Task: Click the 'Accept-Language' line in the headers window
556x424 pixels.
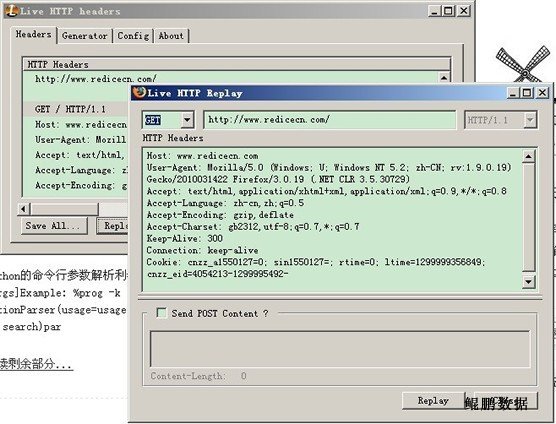Action: click(x=81, y=170)
